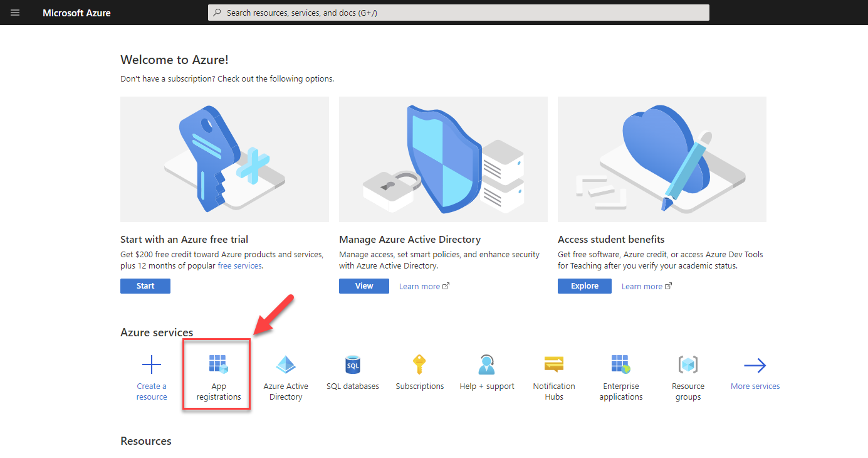Screen dimensions: 868x458
Task: Click the Enterprise applications label
Action: (621, 391)
